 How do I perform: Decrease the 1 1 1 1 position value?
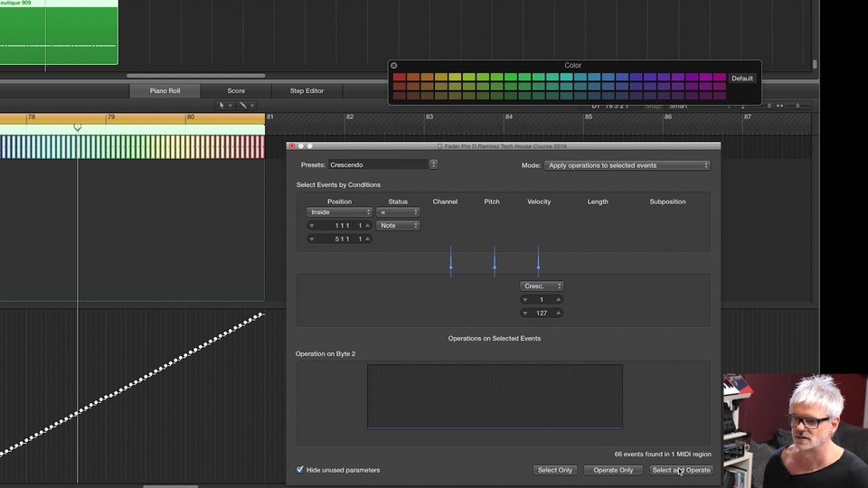312,226
